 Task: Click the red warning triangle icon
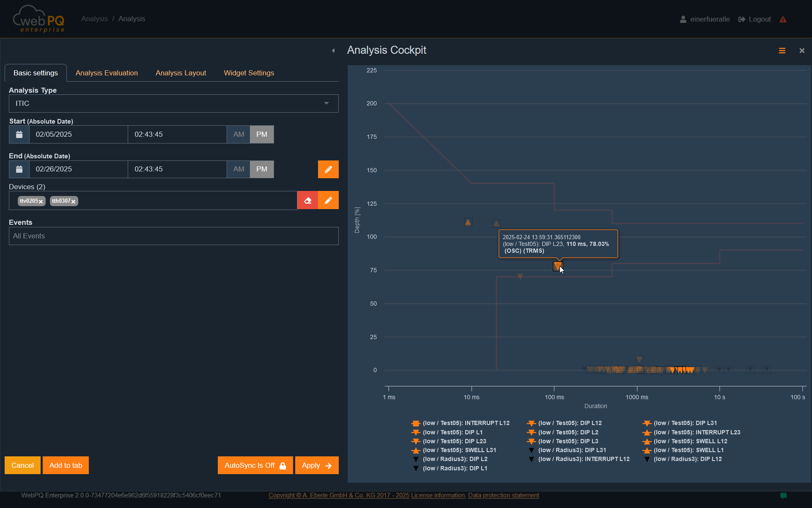tap(783, 19)
